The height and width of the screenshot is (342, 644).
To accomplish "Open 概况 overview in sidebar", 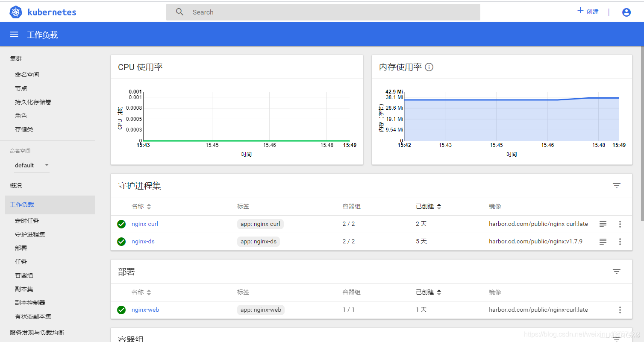I will click(16, 186).
